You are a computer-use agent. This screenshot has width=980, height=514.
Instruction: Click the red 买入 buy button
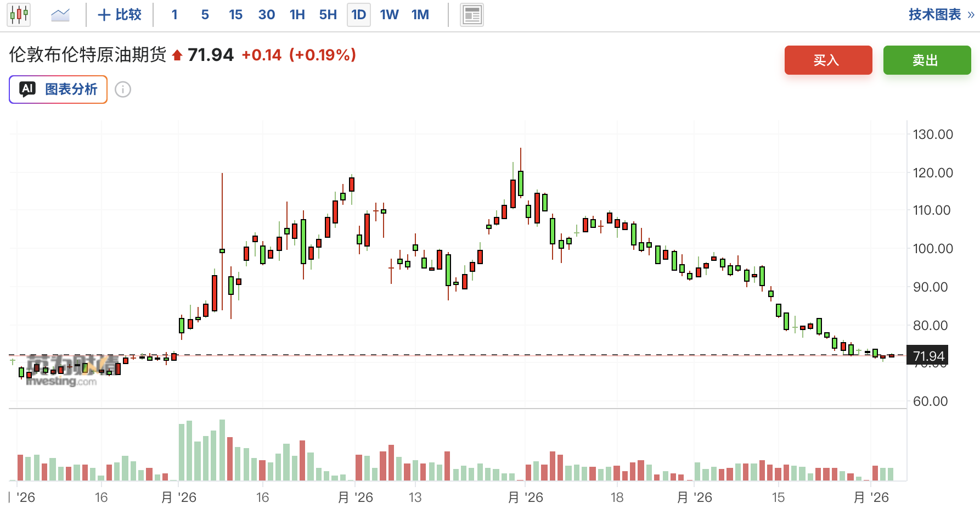(829, 60)
